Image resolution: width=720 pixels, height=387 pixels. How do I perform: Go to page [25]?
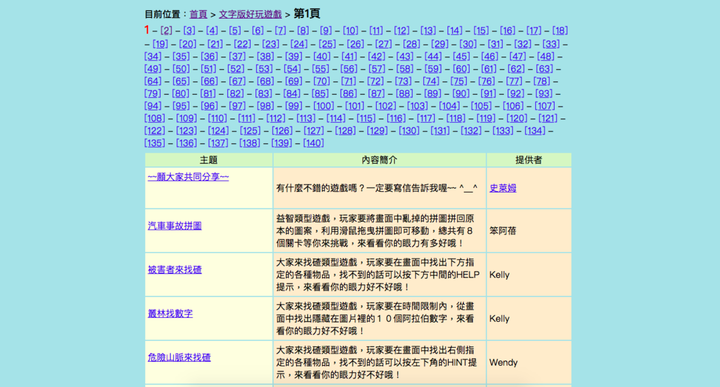327,44
